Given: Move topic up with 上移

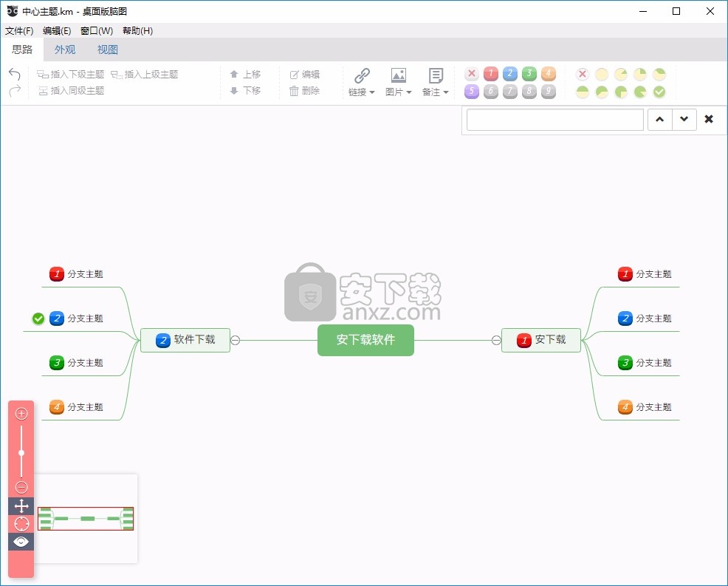Looking at the screenshot, I should point(246,75).
